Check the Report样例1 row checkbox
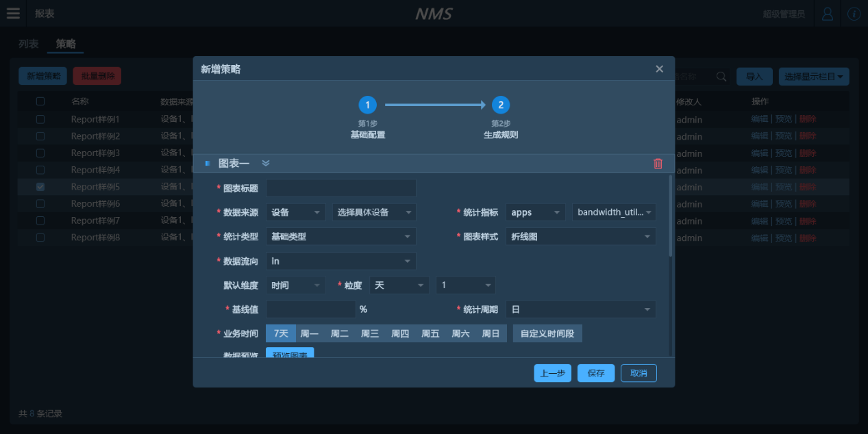Screen dimensions: 868x434 coord(40,119)
